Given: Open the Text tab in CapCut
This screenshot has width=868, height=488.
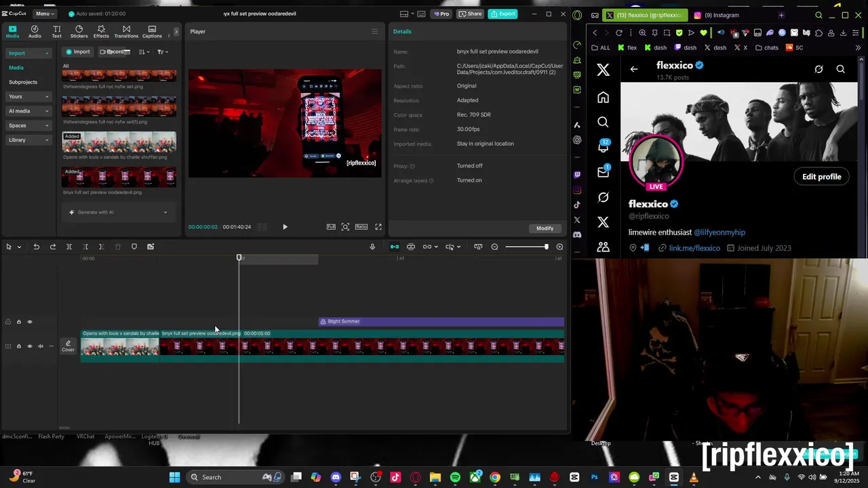Looking at the screenshot, I should [57, 32].
